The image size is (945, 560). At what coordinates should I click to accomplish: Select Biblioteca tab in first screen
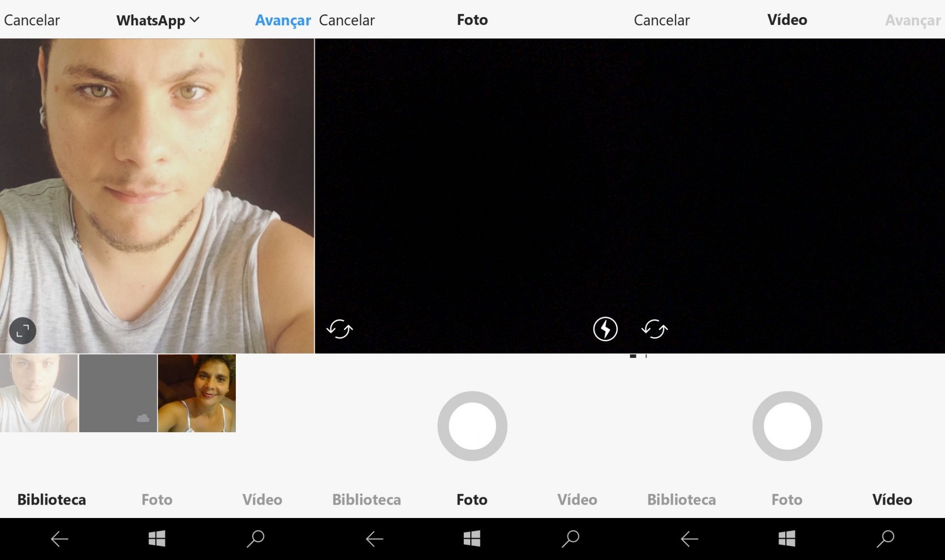(x=52, y=500)
